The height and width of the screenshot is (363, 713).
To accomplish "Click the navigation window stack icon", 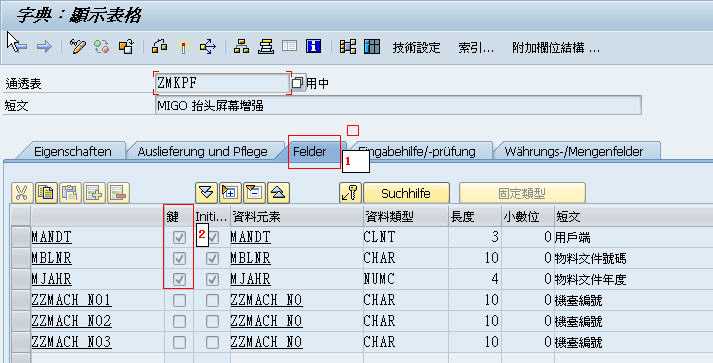I will (x=266, y=46).
